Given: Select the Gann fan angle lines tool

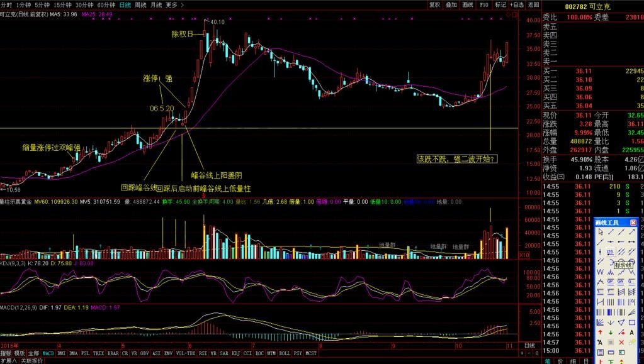Looking at the screenshot, I should click(601, 323).
